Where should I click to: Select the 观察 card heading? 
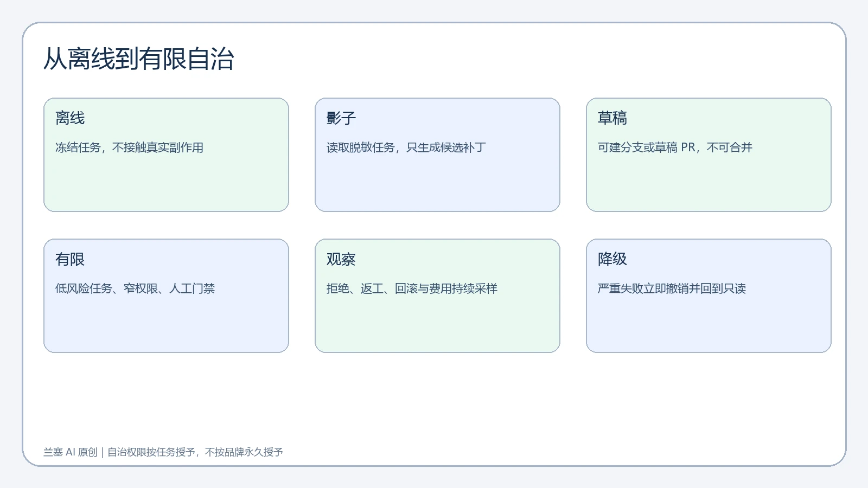coord(341,259)
